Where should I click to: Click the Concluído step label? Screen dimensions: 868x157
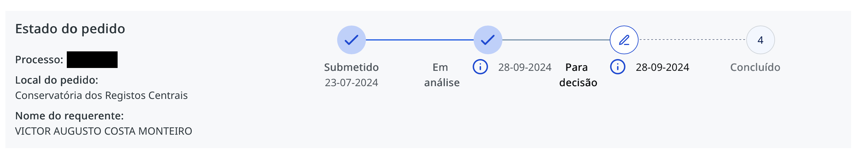click(x=755, y=67)
